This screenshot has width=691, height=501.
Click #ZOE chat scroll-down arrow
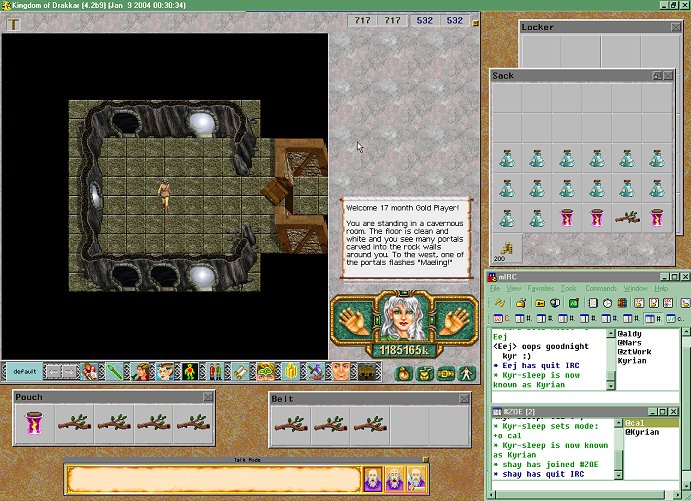point(618,475)
